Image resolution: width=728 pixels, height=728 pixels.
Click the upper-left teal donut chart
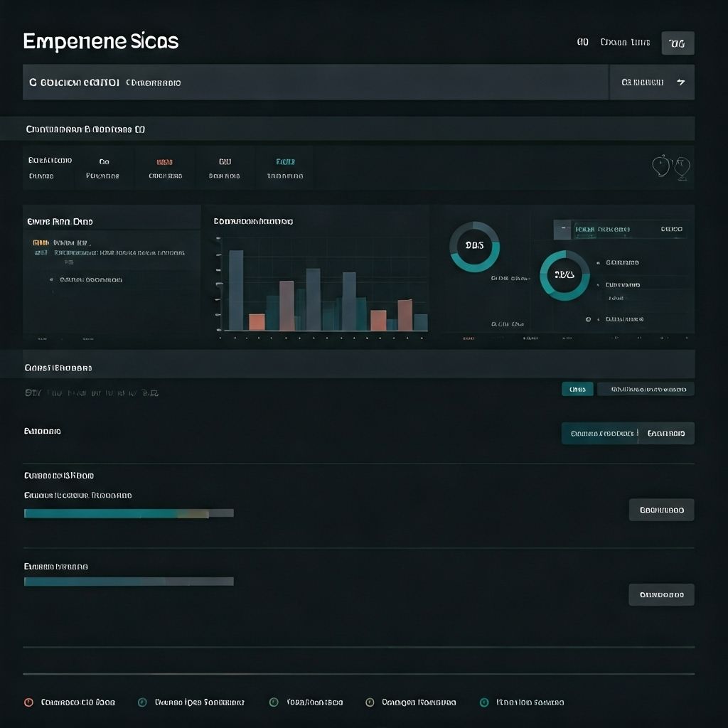474,246
